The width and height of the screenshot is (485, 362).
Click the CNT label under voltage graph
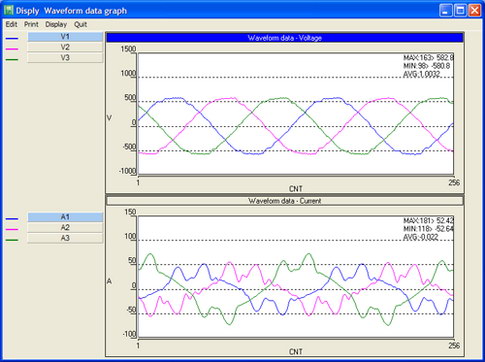click(296, 189)
